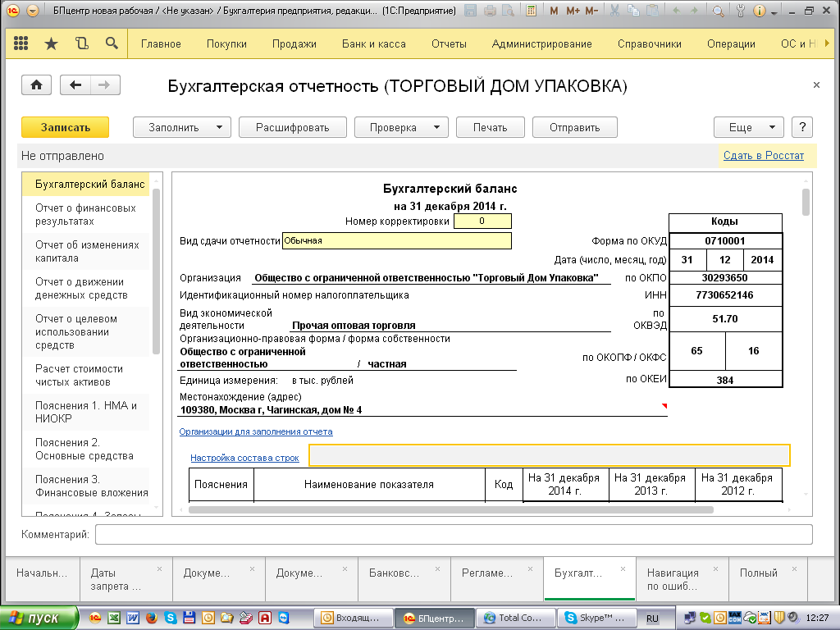
Task: Navigate back with the left arrow
Action: tap(76, 85)
